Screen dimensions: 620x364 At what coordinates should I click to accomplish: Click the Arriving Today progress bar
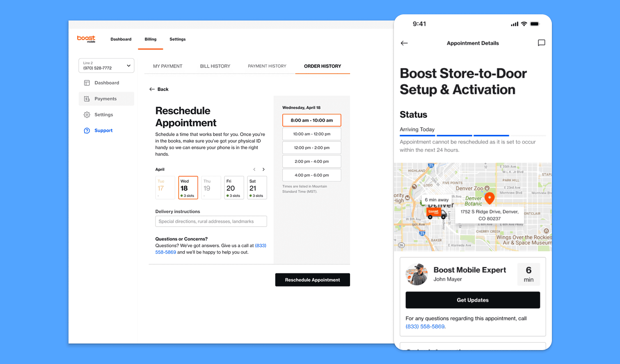tap(473, 135)
